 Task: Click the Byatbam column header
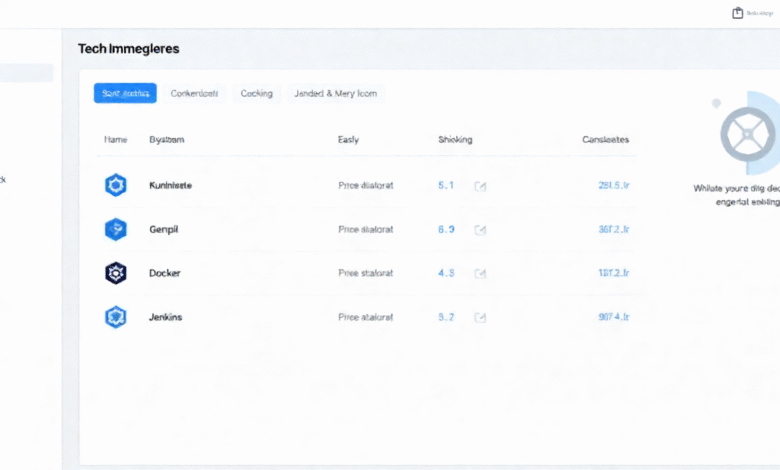point(167,140)
